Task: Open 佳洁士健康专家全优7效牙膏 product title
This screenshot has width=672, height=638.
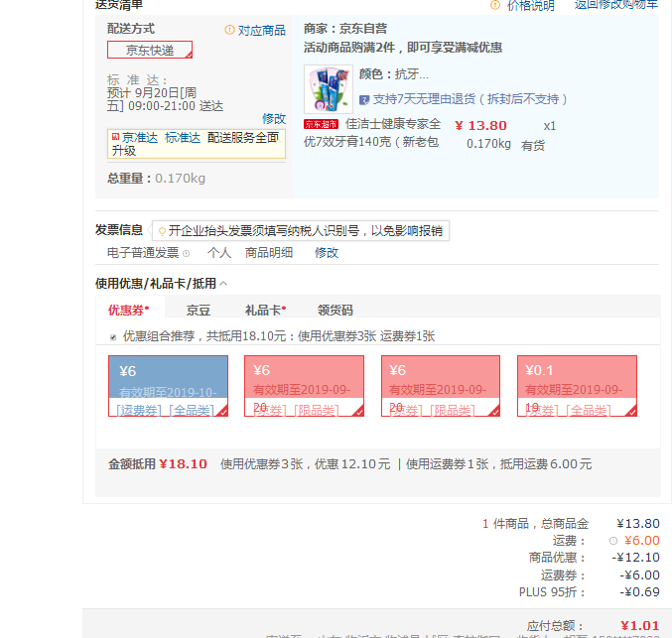Action: [372, 133]
